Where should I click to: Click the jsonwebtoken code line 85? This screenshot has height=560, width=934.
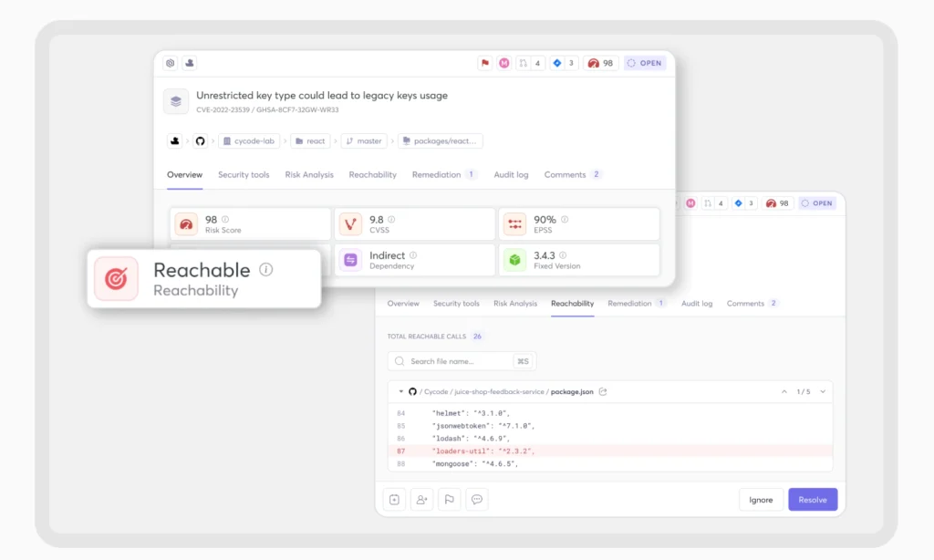tap(610, 426)
